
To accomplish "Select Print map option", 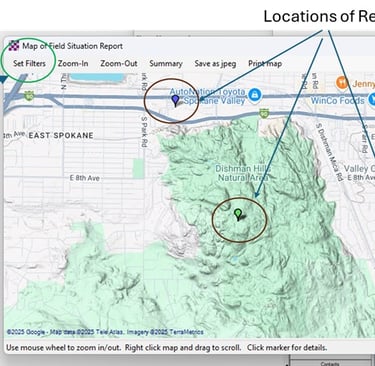I will [265, 63].
